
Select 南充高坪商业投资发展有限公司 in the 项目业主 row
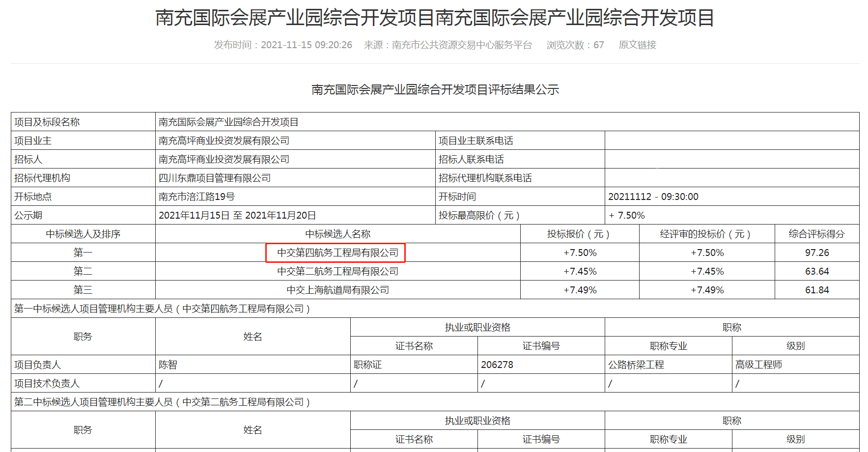coord(224,141)
